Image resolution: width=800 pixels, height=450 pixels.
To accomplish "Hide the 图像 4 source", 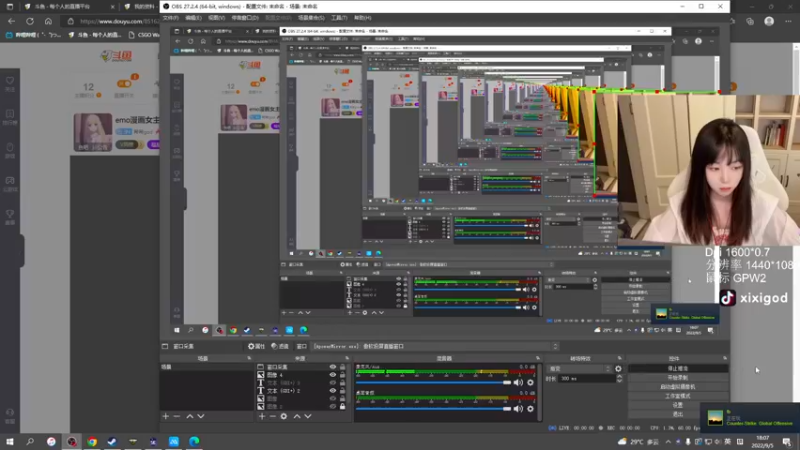I will click(333, 374).
